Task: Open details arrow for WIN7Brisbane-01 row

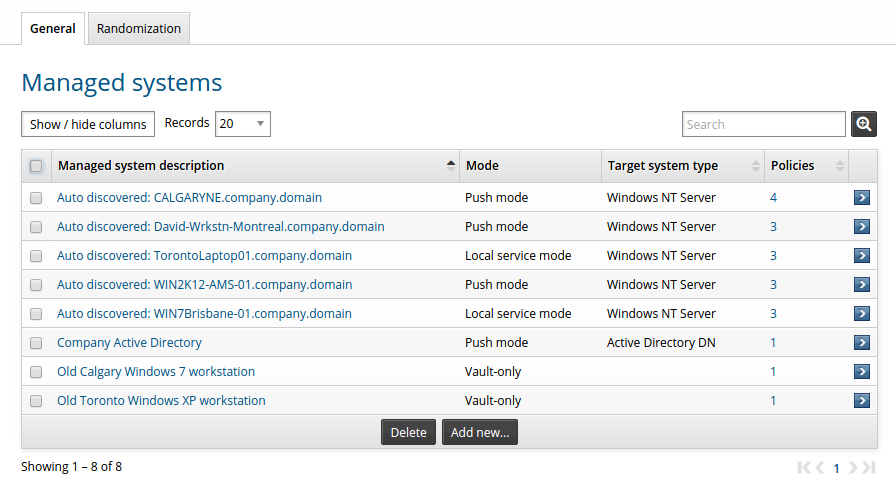Action: [x=862, y=314]
